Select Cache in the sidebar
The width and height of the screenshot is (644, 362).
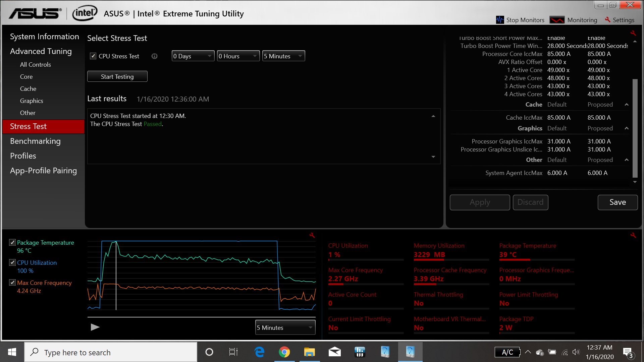click(x=28, y=89)
